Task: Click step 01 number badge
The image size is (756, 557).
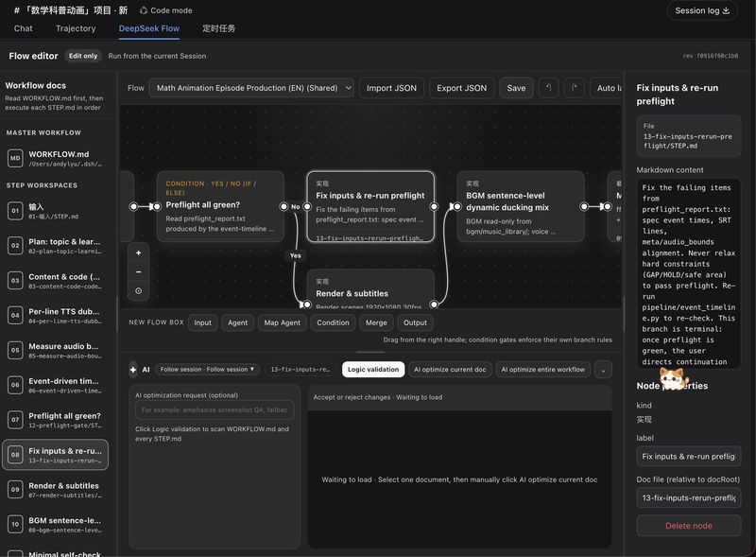Action: pyautogui.click(x=15, y=211)
